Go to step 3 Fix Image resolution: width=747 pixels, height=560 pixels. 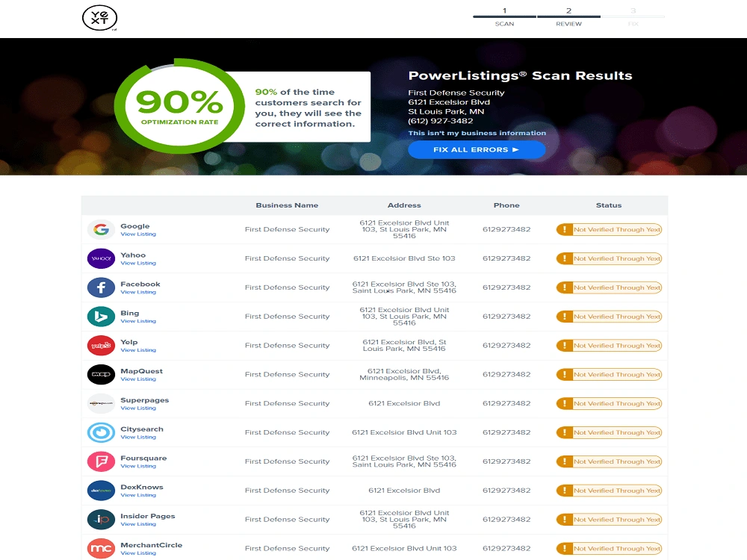coord(633,16)
